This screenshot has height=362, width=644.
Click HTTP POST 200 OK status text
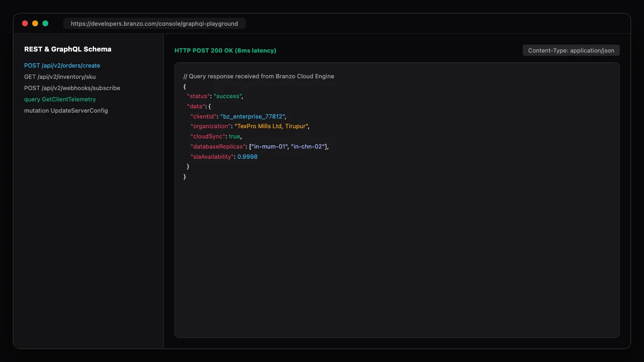point(225,50)
